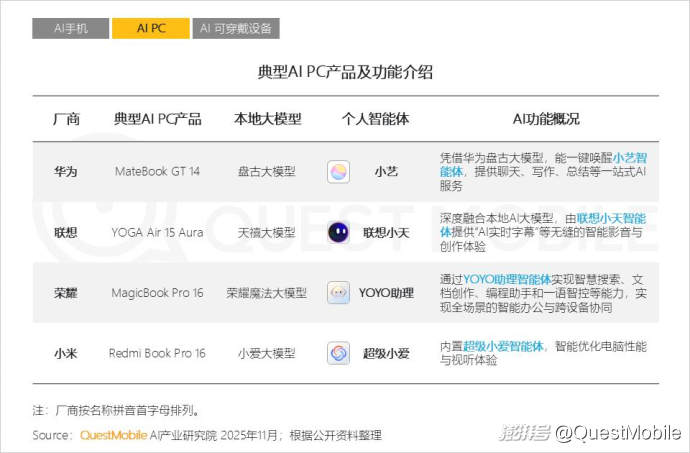
Task: Select the AI PC tab
Action: 151,29
